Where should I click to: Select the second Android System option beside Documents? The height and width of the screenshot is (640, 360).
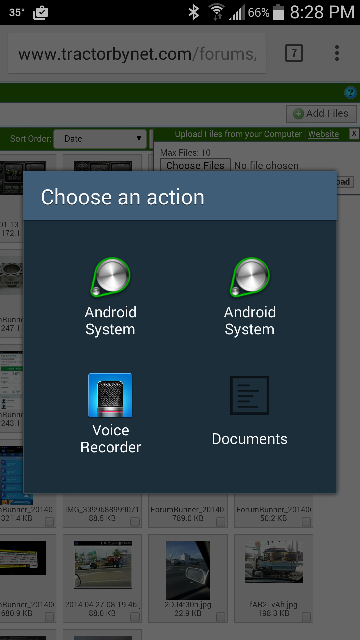(249, 296)
